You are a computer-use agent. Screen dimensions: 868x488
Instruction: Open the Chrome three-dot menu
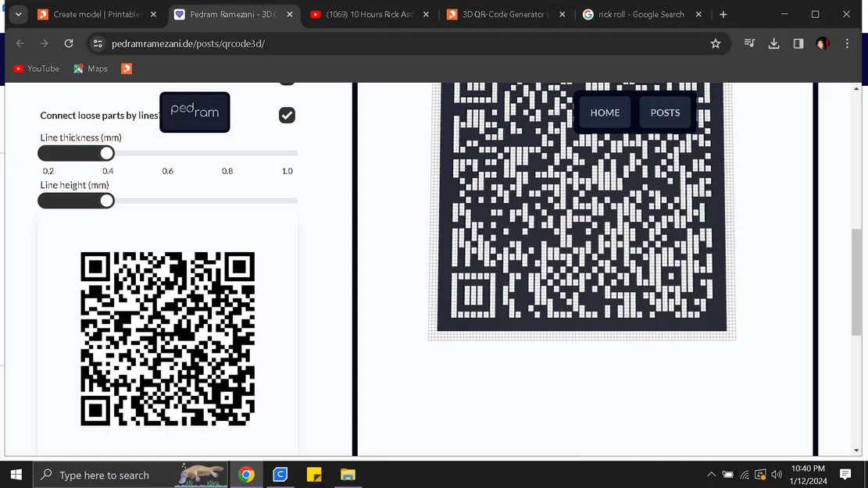coord(847,44)
